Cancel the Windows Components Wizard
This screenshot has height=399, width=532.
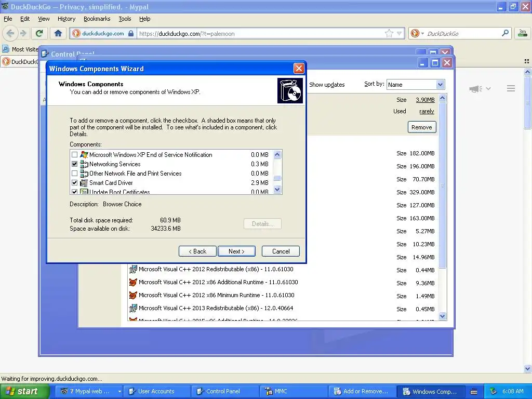281,251
